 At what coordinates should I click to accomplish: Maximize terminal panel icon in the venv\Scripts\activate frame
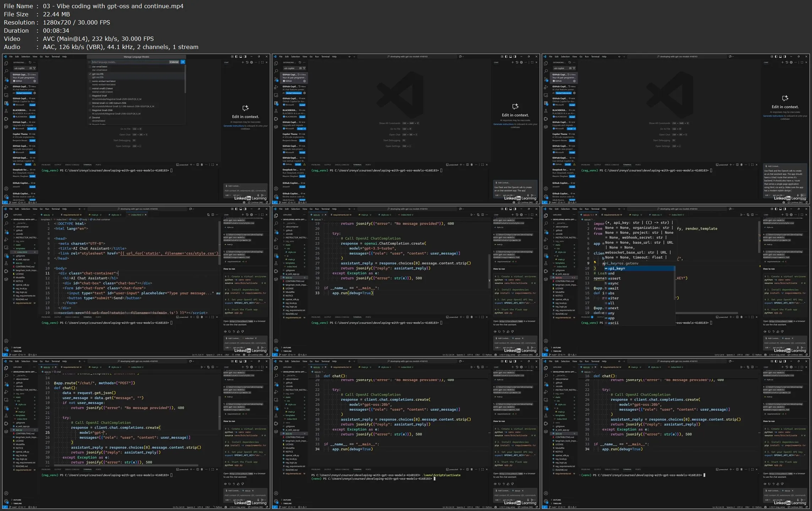point(482,469)
